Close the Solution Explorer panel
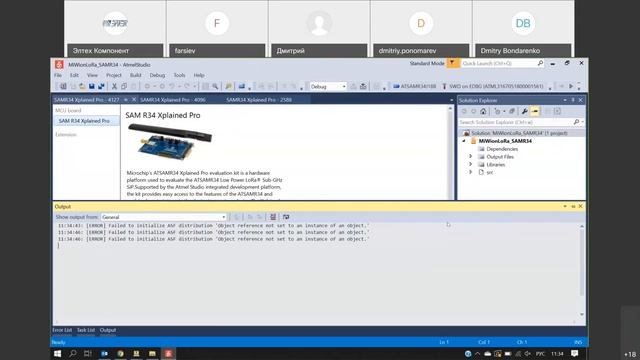Image resolution: width=640 pixels, height=360 pixels. click(x=580, y=100)
